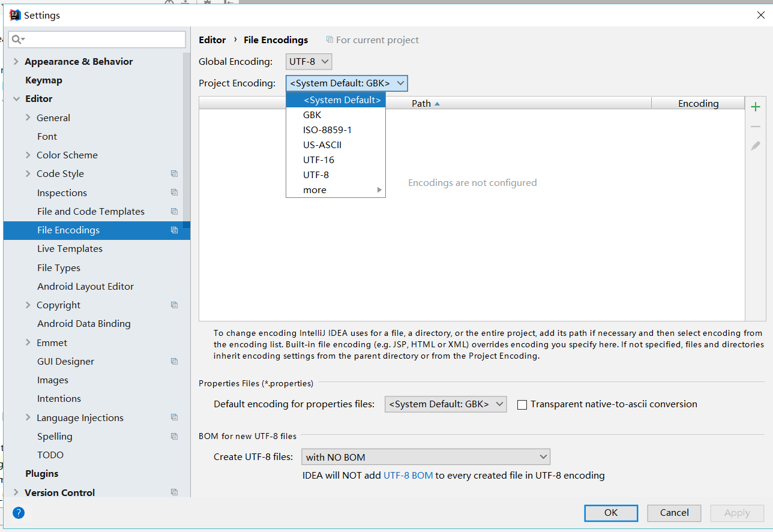Click the settings tree vertical scrollbar
The image size is (773, 532).
pos(187,140)
